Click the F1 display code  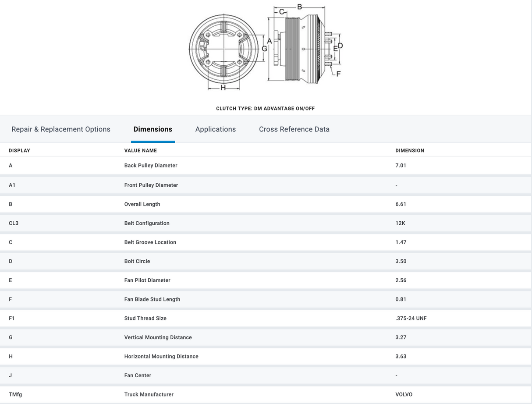pyautogui.click(x=12, y=319)
